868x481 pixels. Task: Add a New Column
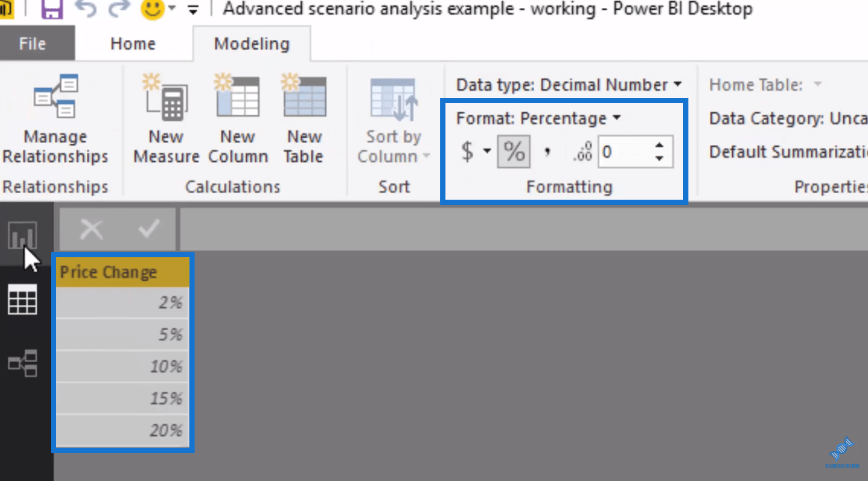(x=238, y=121)
